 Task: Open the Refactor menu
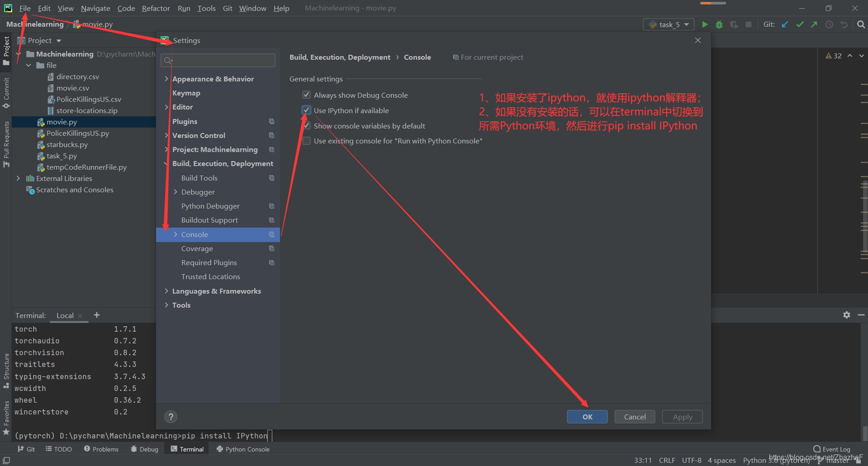pos(156,8)
